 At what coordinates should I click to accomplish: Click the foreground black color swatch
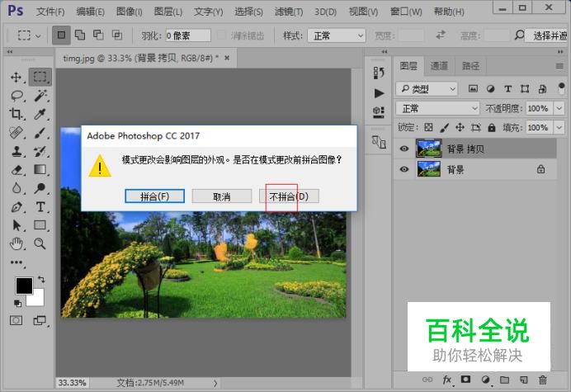pos(24,285)
